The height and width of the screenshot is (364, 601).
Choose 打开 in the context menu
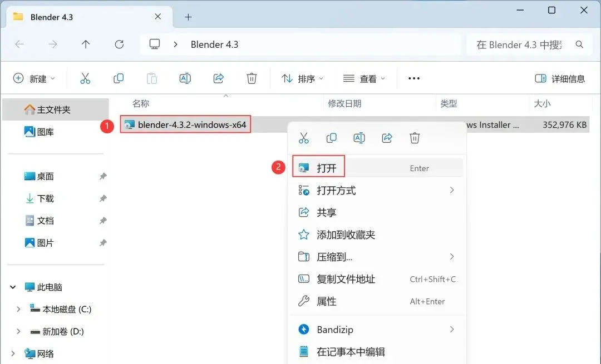pos(377,168)
